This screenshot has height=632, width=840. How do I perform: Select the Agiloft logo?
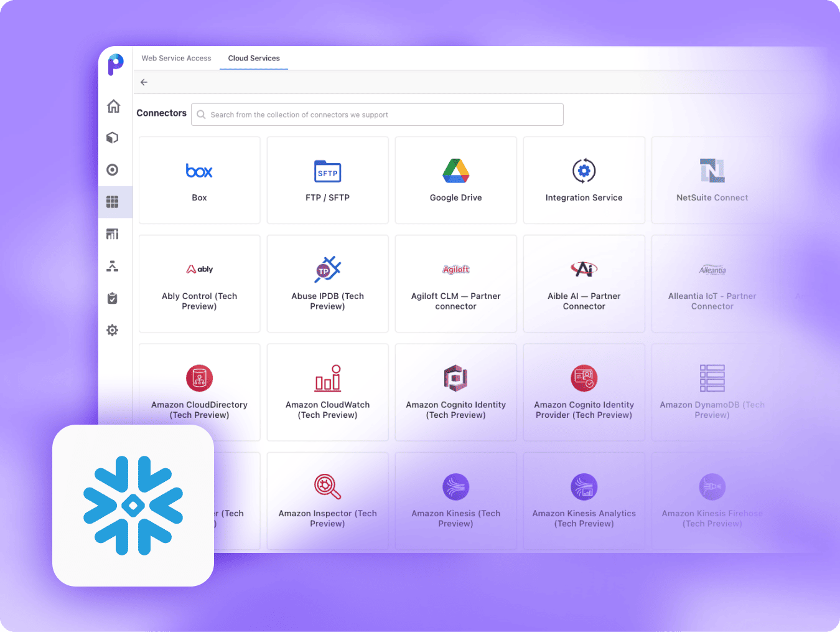click(x=456, y=269)
